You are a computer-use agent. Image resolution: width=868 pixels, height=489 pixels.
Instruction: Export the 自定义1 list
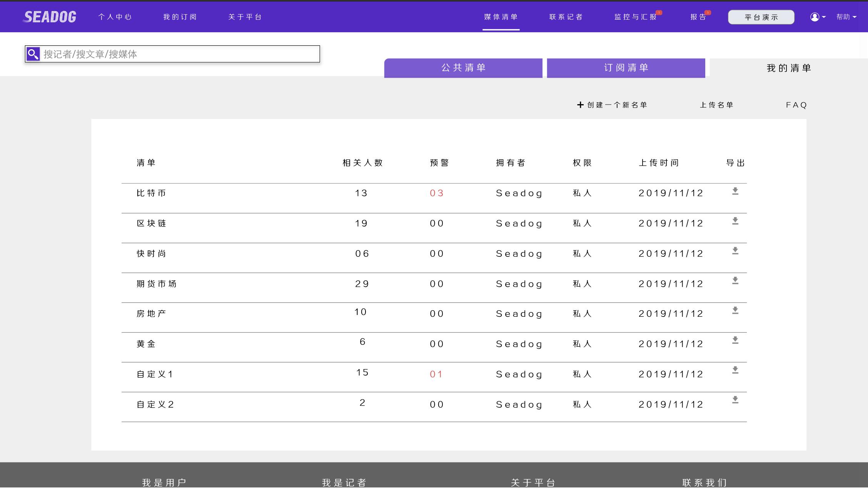pos(735,370)
